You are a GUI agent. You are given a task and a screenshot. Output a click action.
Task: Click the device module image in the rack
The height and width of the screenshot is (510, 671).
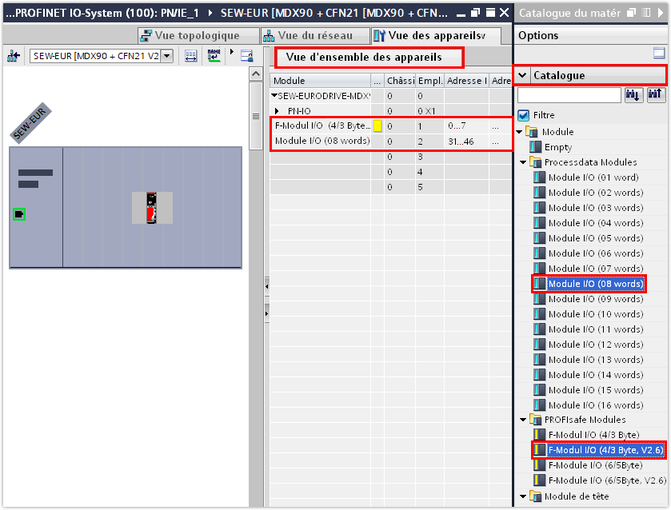tap(152, 207)
